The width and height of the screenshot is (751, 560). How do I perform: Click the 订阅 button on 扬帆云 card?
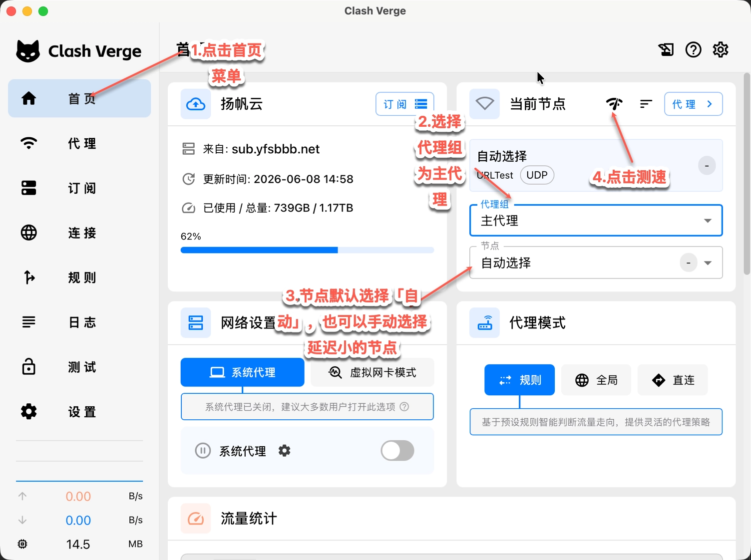click(x=404, y=104)
